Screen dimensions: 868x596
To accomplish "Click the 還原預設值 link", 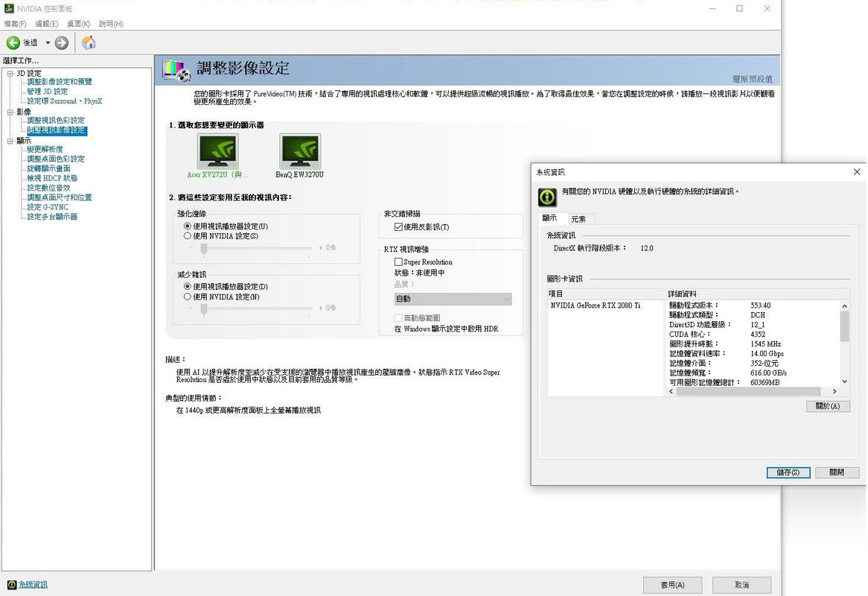I will click(753, 79).
